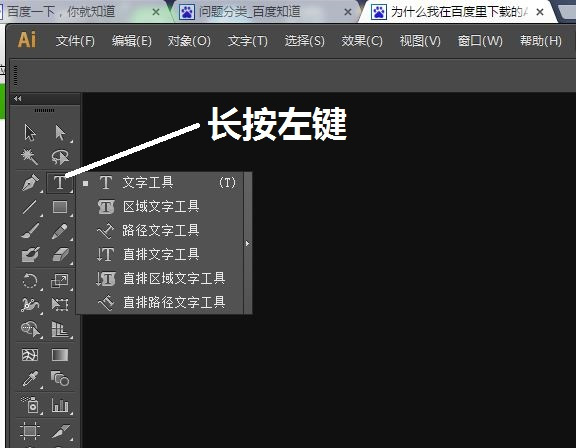Click the flyout tear-off arrow strip
The height and width of the screenshot is (448, 576).
pos(248,243)
